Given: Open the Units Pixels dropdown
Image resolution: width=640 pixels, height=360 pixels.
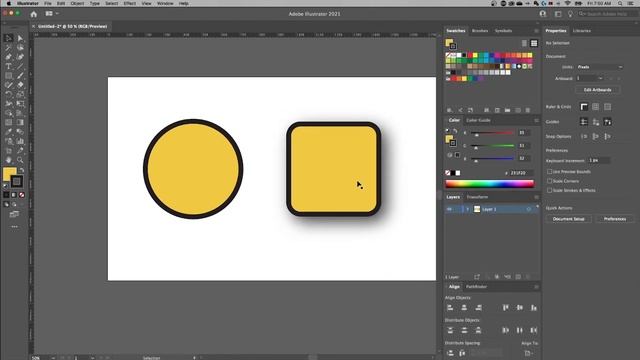Looking at the screenshot, I should [600, 67].
